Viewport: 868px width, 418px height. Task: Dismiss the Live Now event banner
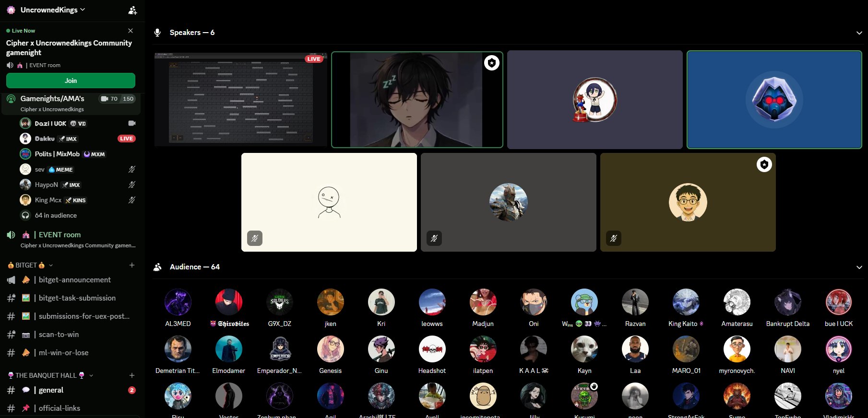131,31
